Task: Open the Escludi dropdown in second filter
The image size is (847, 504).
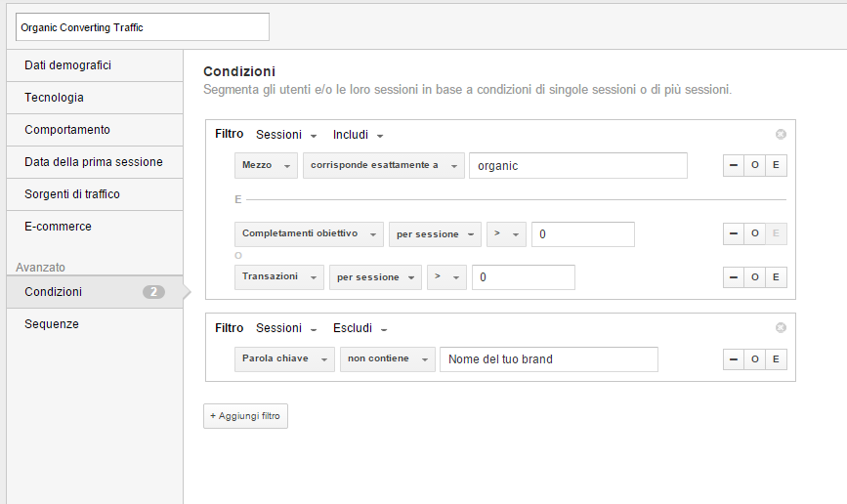Action: [360, 328]
